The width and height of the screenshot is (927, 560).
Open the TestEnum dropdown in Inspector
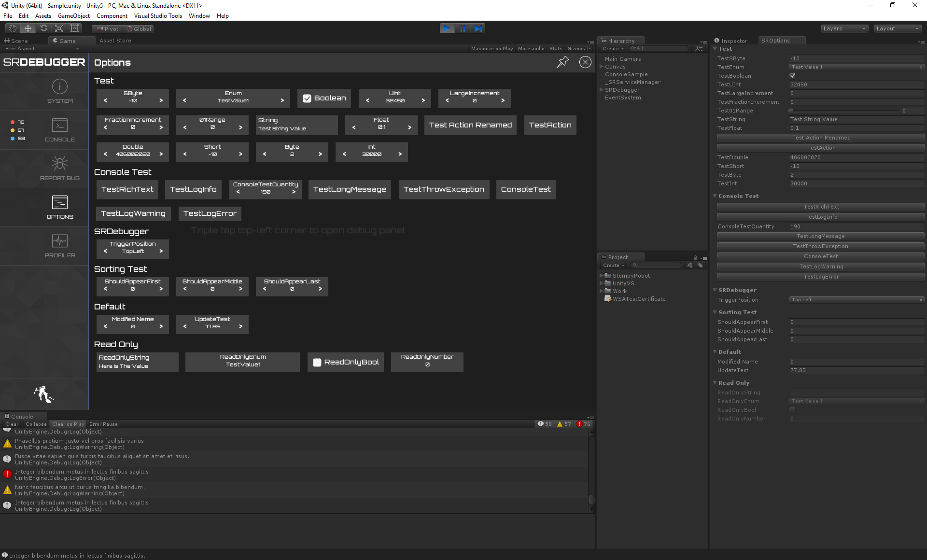point(857,67)
